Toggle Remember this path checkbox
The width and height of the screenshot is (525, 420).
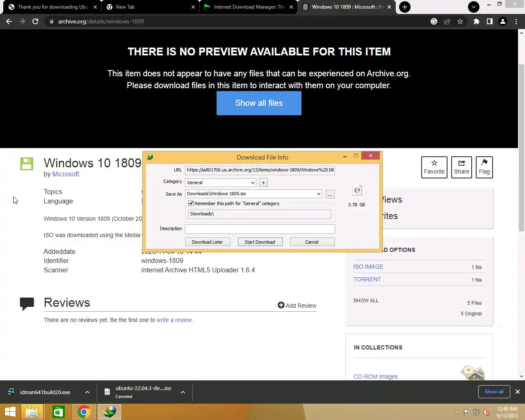(x=191, y=203)
